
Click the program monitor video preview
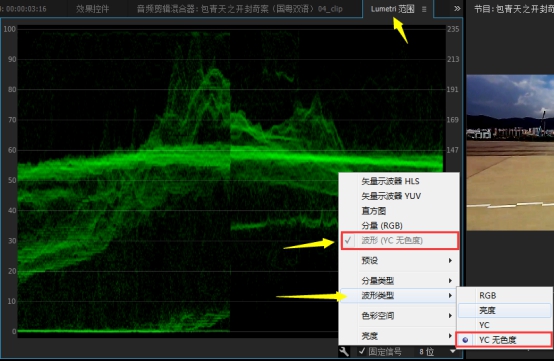(x=510, y=153)
